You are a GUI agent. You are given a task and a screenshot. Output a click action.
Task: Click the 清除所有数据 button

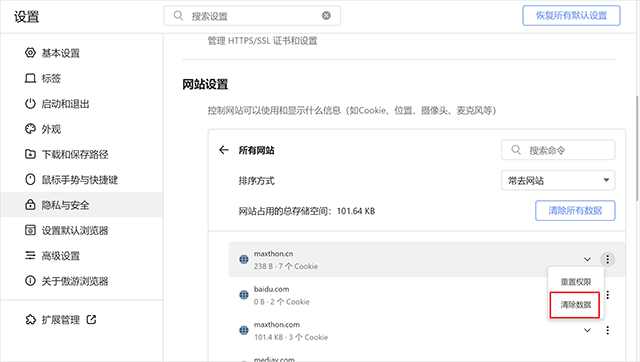(x=575, y=211)
